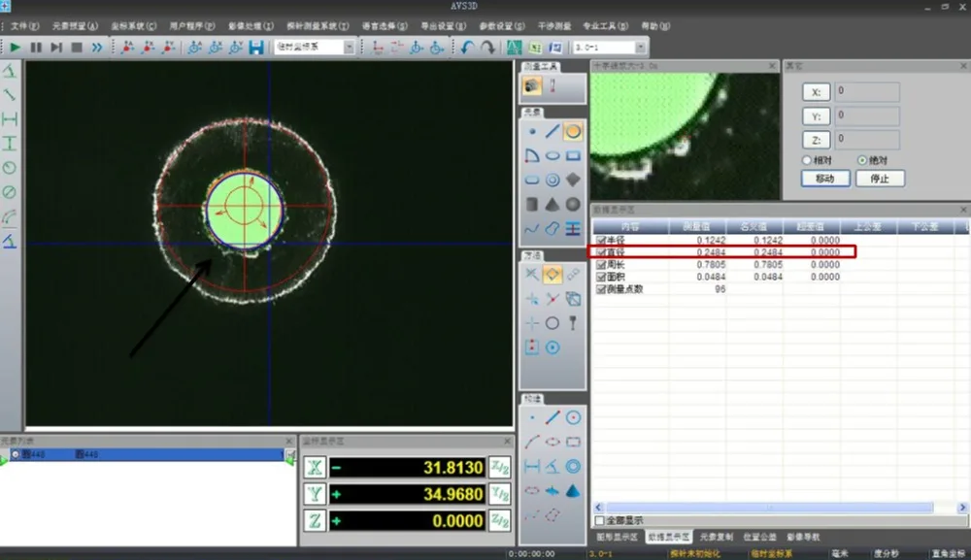Start the program with the green play icon
Screen dimensions: 971x560
click(x=15, y=47)
